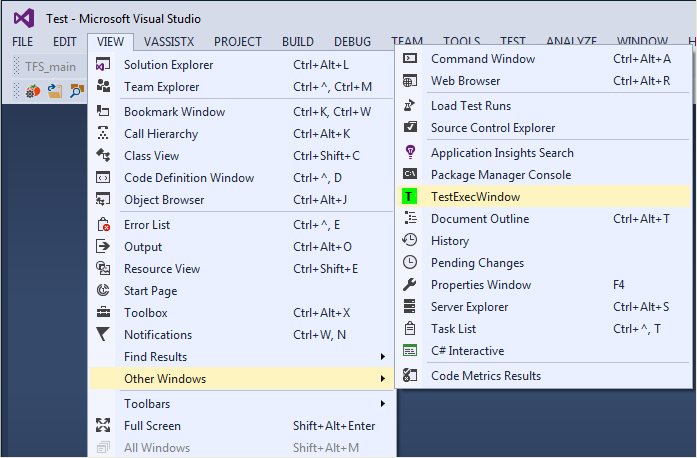Open the FILE menu

coord(23,42)
